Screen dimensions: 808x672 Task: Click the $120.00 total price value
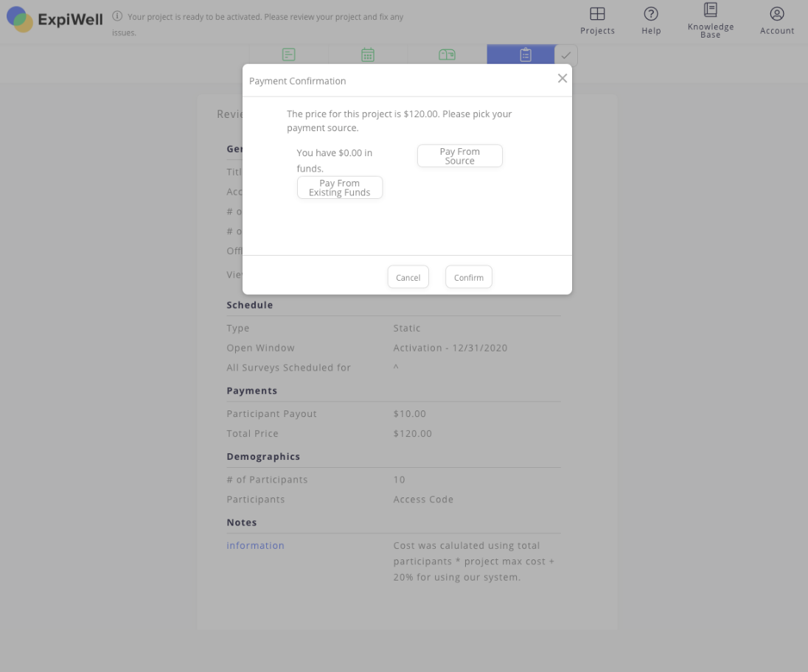coord(413,433)
